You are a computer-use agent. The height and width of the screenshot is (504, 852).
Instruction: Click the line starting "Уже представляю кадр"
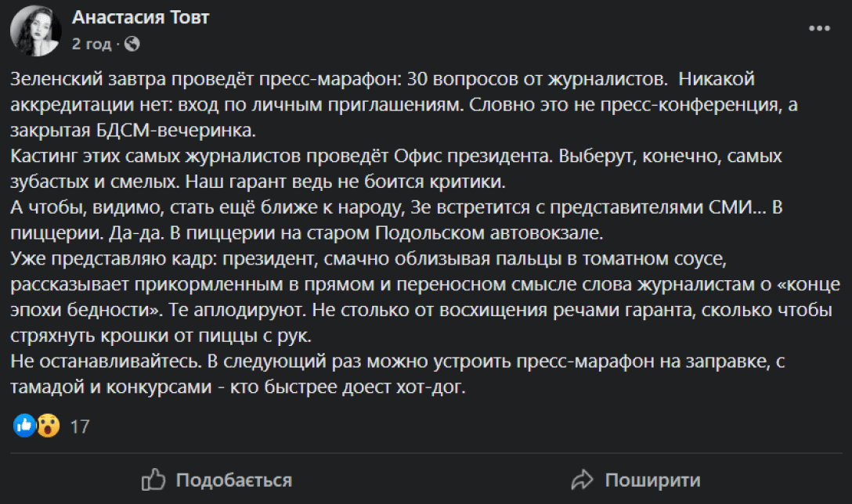(235, 259)
